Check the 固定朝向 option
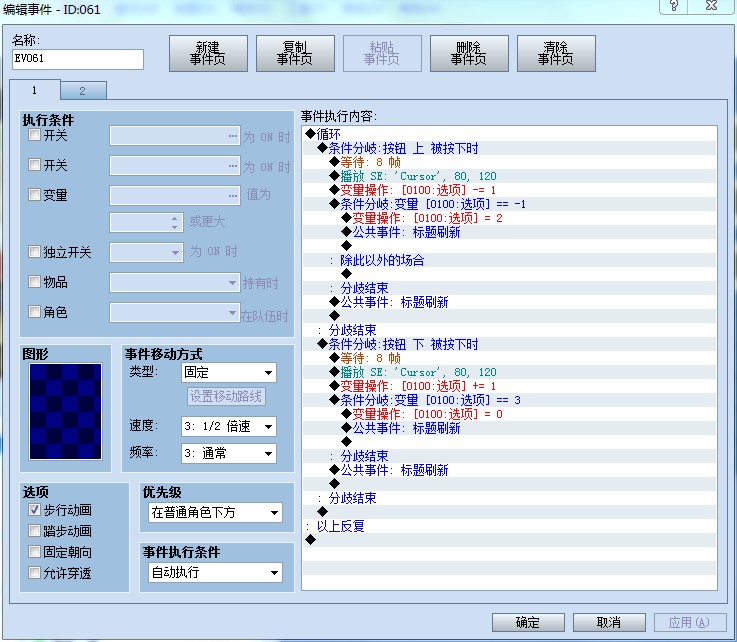This screenshot has height=642, width=737. (x=34, y=552)
